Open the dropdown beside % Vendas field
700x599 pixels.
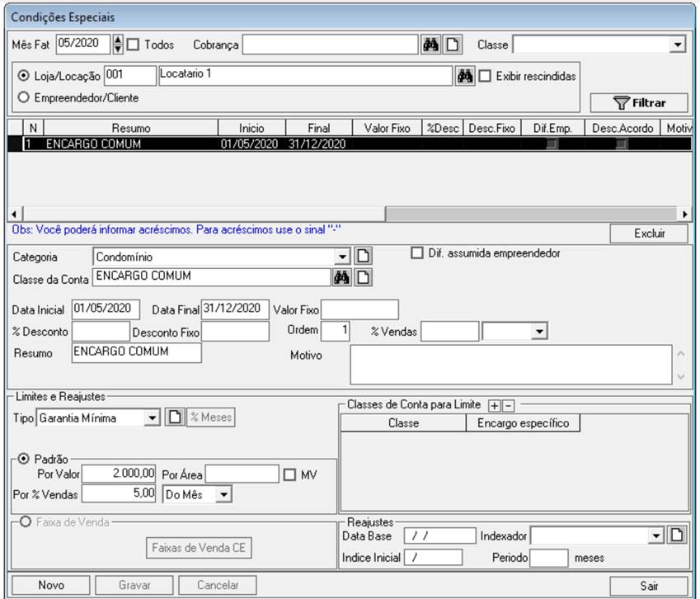pos(540,332)
